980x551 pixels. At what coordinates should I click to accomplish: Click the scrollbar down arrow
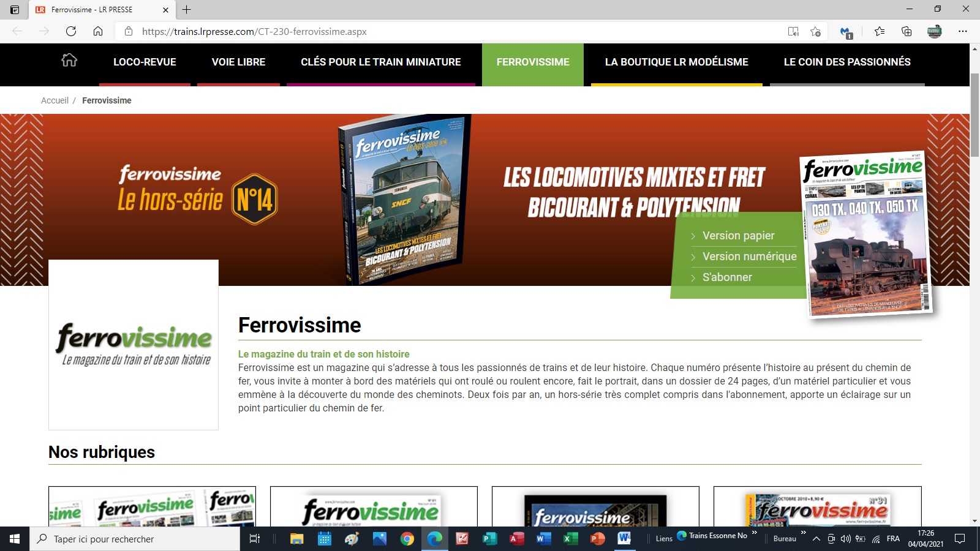point(974,521)
